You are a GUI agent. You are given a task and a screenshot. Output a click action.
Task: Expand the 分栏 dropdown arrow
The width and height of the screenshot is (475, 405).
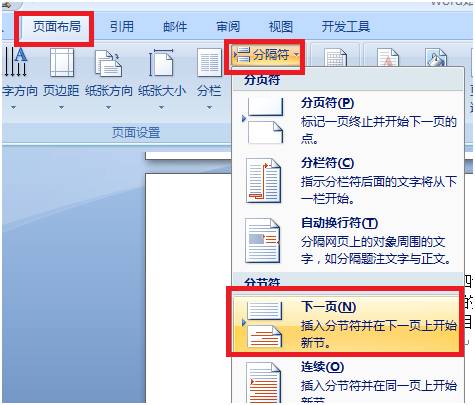pos(209,107)
